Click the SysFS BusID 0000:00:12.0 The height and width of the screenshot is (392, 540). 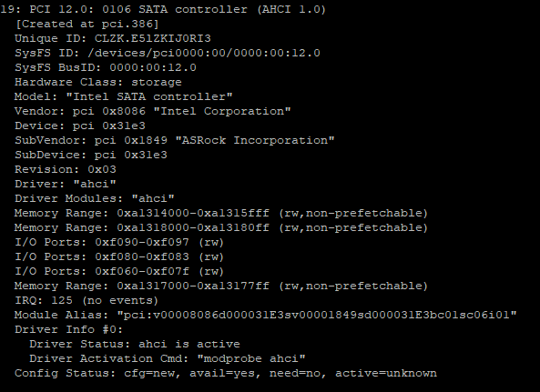tap(153, 67)
